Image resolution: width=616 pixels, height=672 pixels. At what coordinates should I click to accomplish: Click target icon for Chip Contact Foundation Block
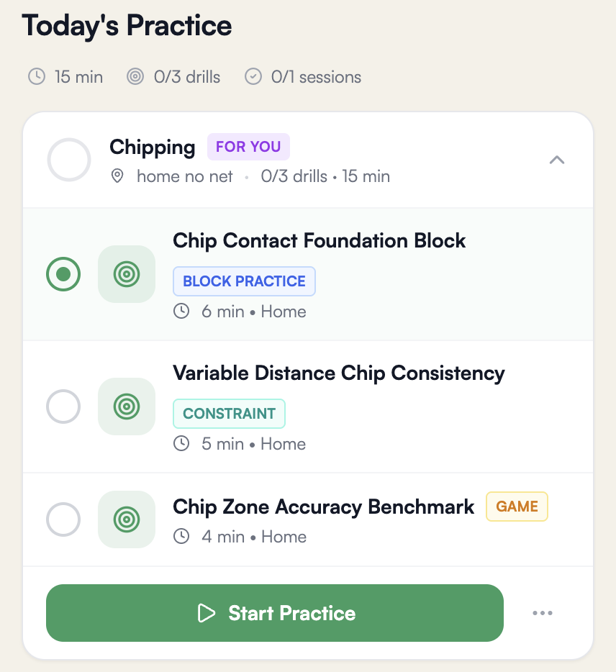pos(127,274)
